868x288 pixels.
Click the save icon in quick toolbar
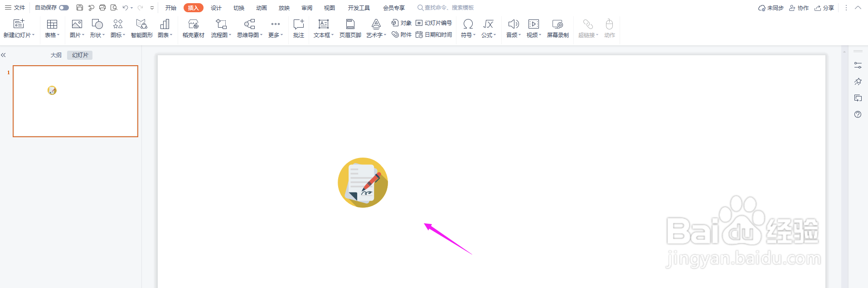point(80,8)
